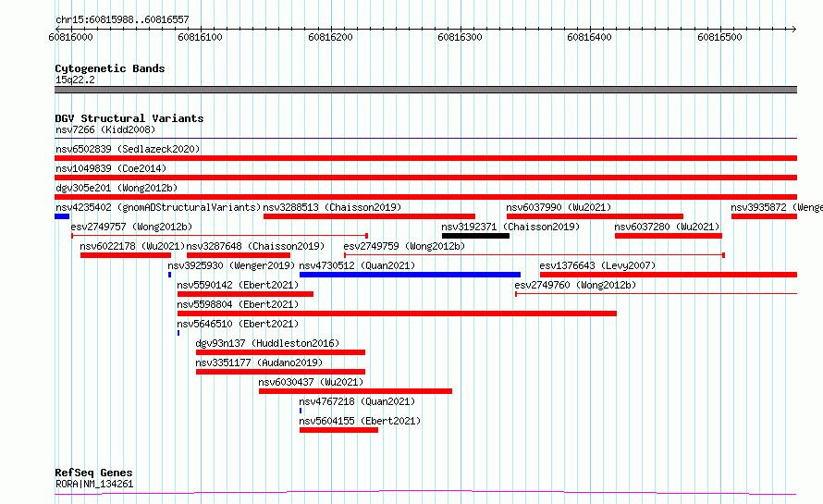Click the nsv6037990 (Wu2021) label
Viewport: 823px width, 504px height.
coord(559,207)
